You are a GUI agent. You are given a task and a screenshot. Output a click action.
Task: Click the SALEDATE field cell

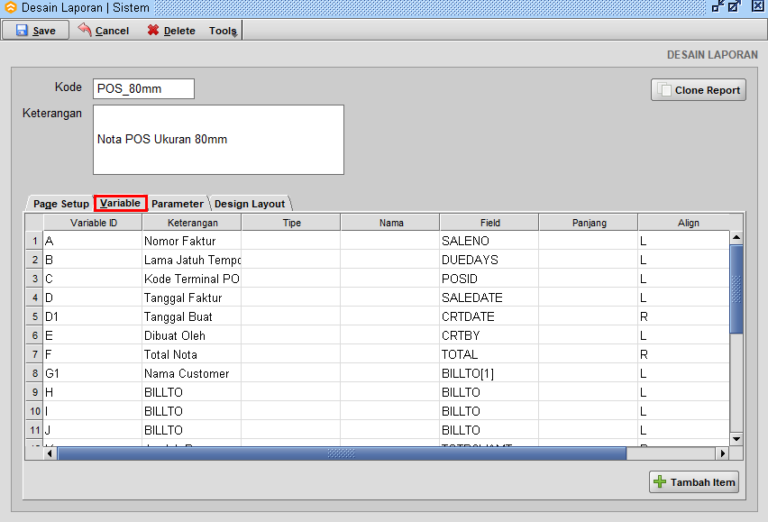click(488, 298)
